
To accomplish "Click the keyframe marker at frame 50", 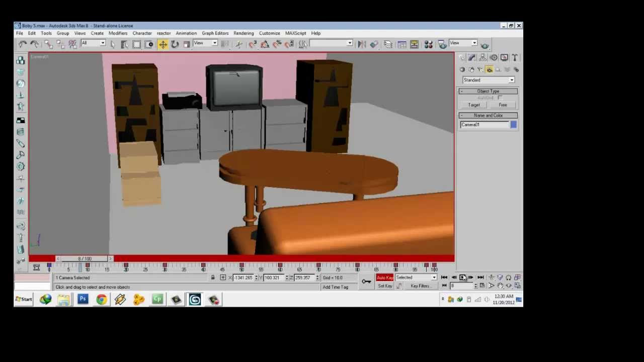I will point(242,265).
